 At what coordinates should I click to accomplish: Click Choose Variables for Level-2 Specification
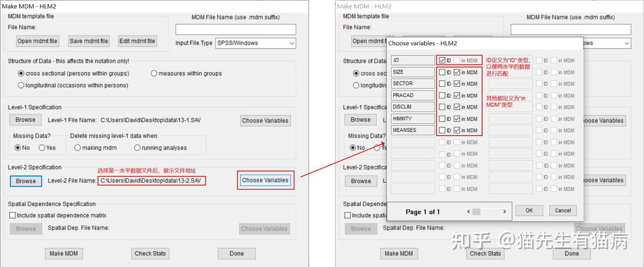tap(265, 180)
